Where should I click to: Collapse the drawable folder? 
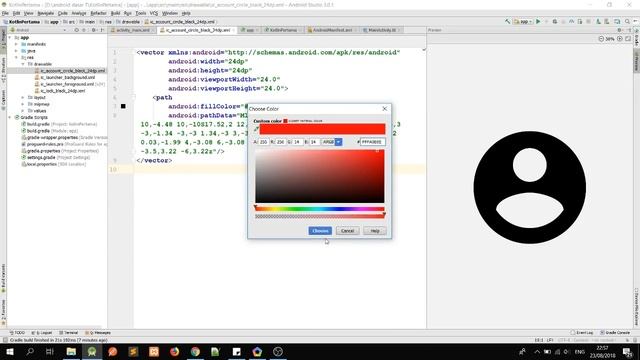(23, 64)
